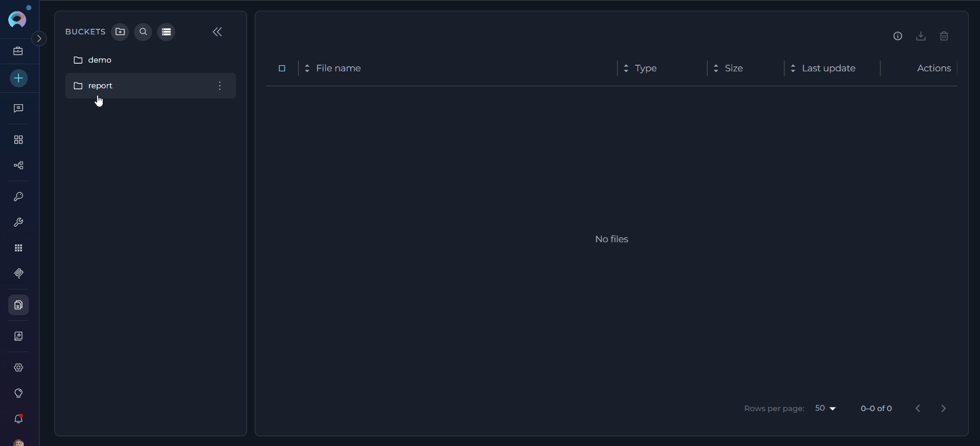Click the create new bucket folder-plus icon
Viewport: 980px width, 446px height.
[x=120, y=32]
